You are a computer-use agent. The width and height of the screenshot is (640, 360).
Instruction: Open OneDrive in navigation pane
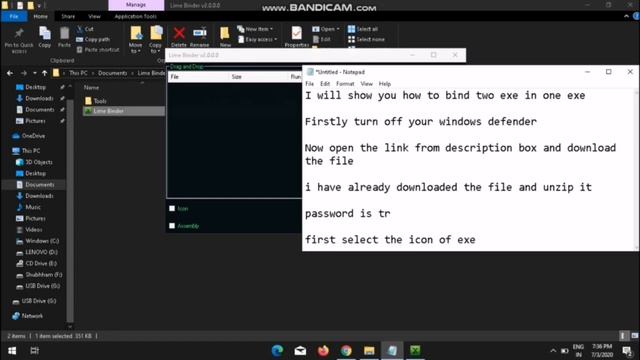(33, 136)
